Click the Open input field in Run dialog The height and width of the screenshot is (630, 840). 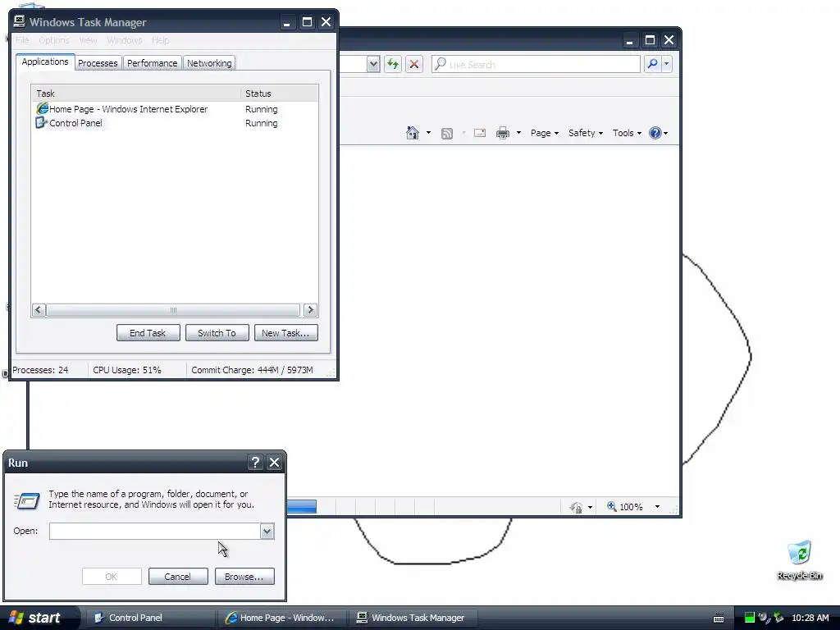pyautogui.click(x=155, y=532)
